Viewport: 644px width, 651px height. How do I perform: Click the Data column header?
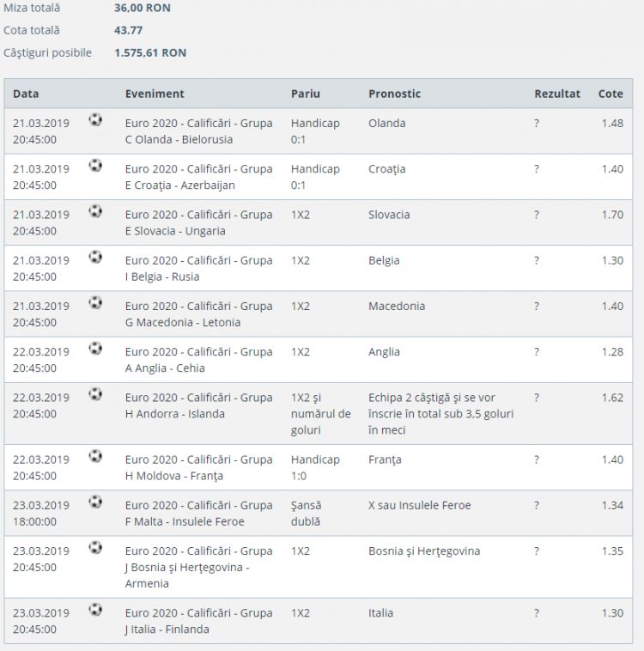point(26,94)
